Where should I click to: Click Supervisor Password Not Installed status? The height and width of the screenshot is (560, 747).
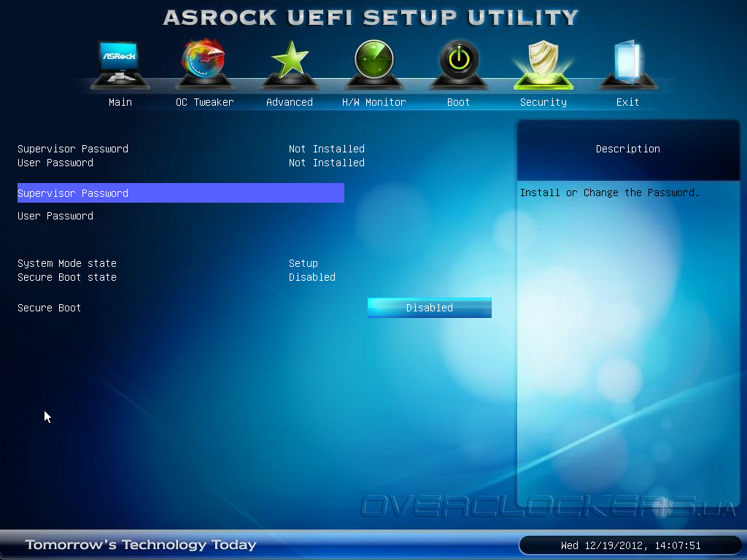tap(326, 149)
